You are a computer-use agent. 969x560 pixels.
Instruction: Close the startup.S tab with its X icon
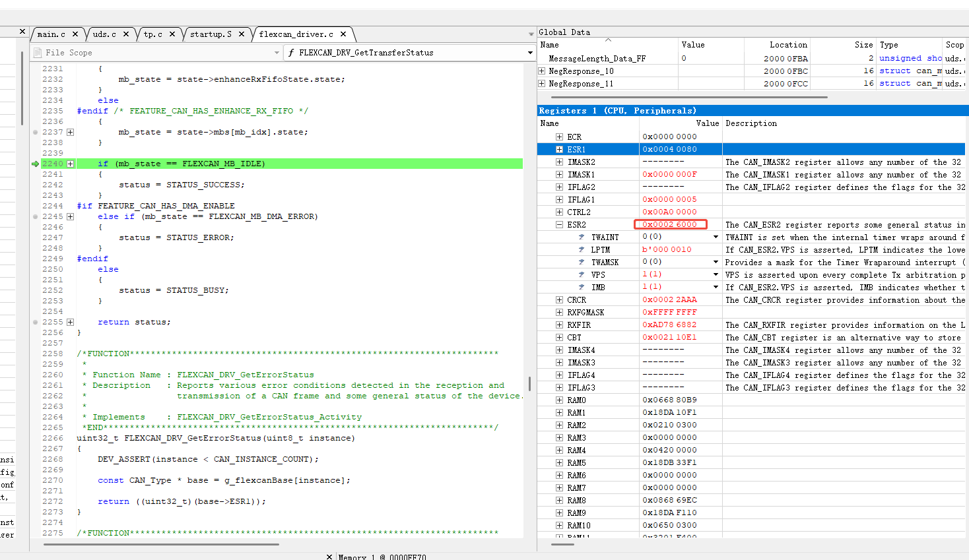tap(242, 34)
